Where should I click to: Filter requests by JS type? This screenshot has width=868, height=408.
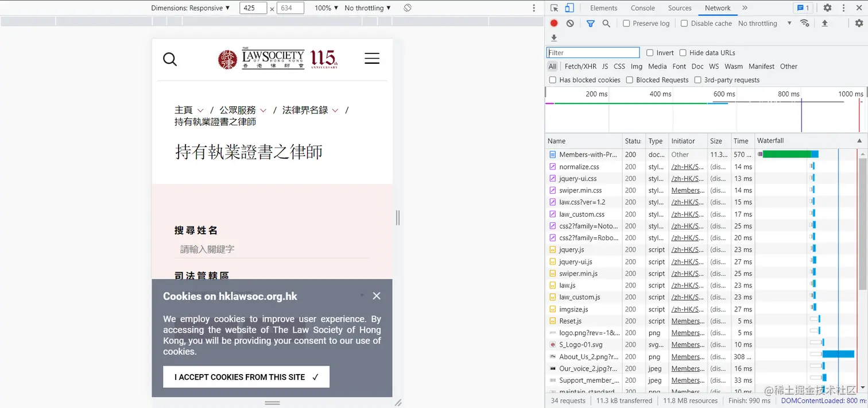tap(605, 67)
